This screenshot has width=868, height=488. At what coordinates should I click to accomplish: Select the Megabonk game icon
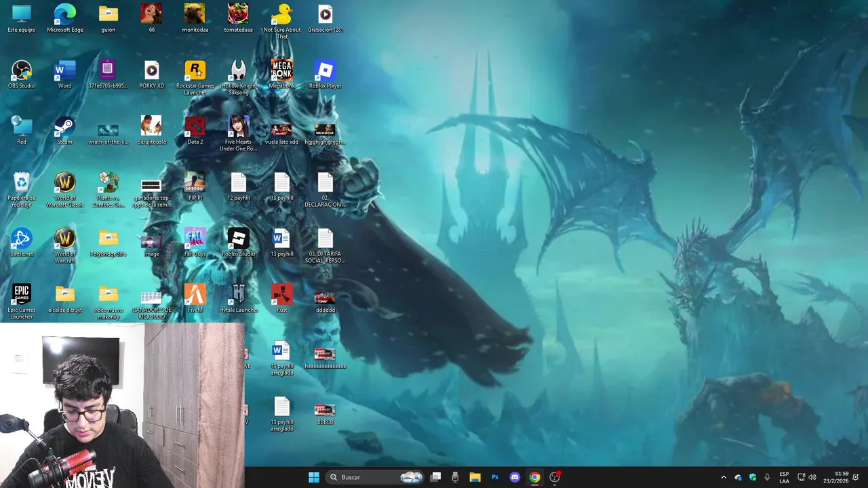pos(281,75)
